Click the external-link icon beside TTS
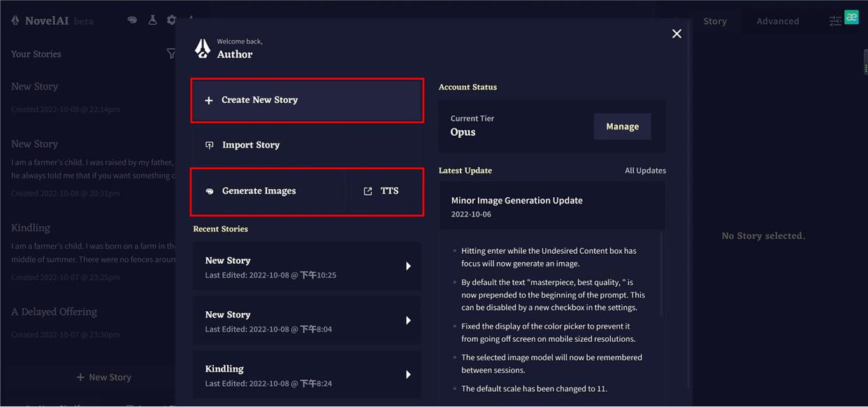Image resolution: width=868 pixels, height=407 pixels. (x=368, y=191)
